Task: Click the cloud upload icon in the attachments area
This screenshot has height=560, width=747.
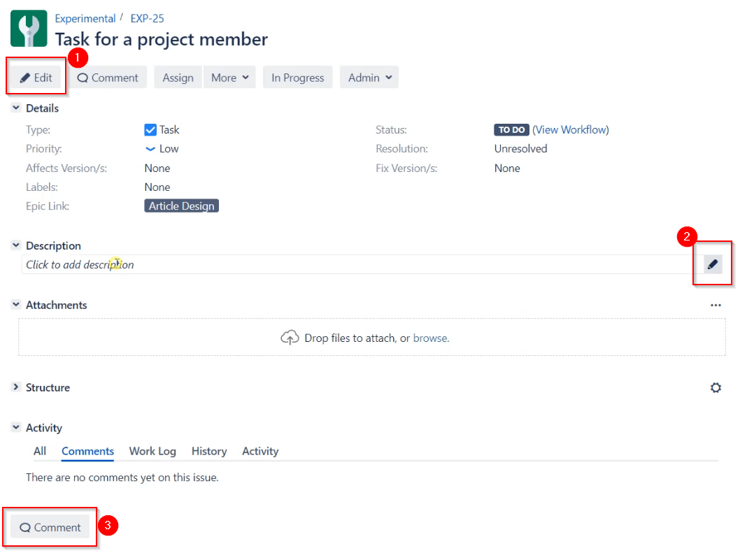Action: 290,338
